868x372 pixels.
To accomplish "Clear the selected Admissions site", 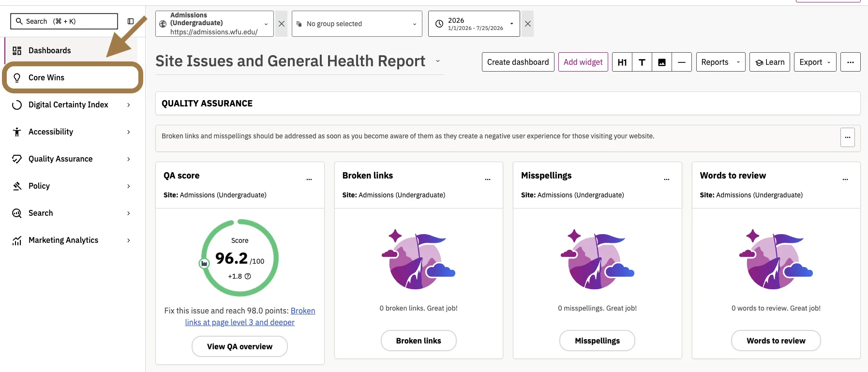I will tap(282, 24).
